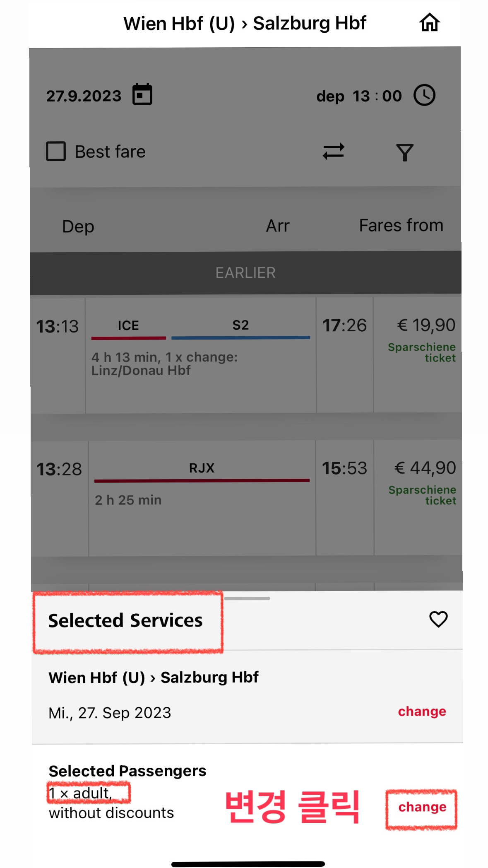Tap the bottom sheet drag handle
488x868 pixels.
(x=247, y=598)
